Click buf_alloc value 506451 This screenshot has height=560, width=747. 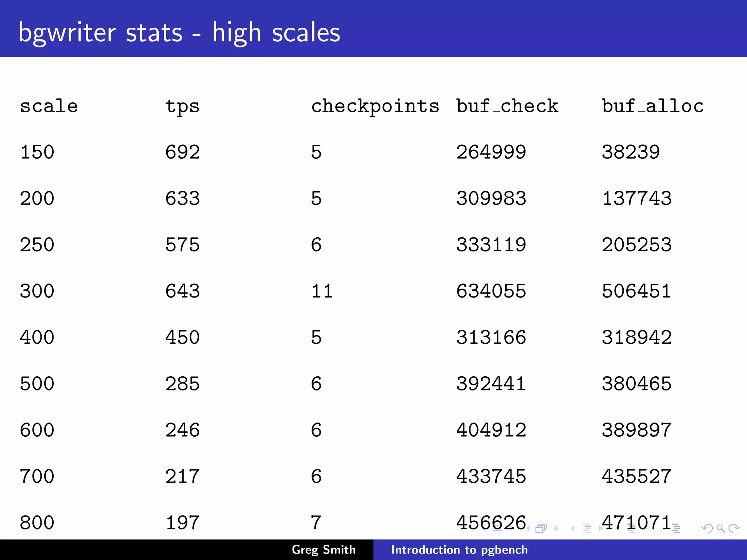(636, 291)
